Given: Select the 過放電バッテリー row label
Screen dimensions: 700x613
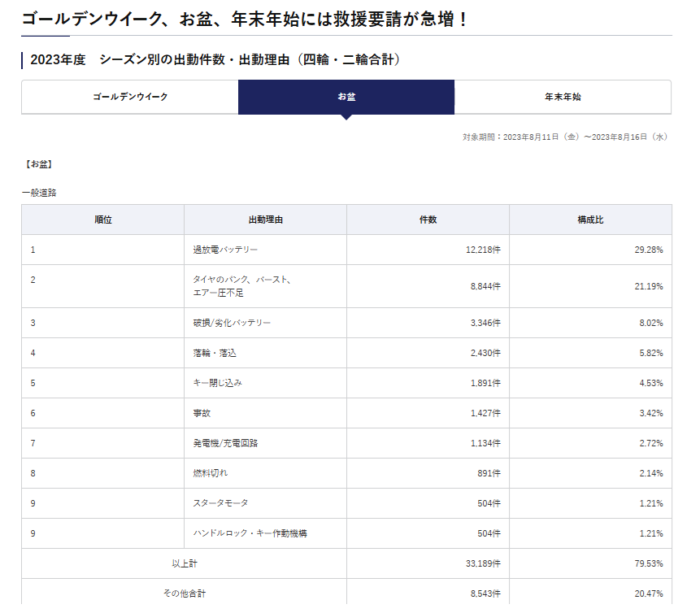Looking at the screenshot, I should [225, 250].
